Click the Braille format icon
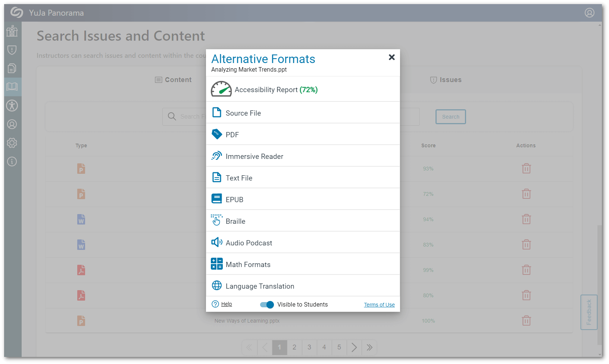Screen dimensions: 609x364 pos(216,221)
